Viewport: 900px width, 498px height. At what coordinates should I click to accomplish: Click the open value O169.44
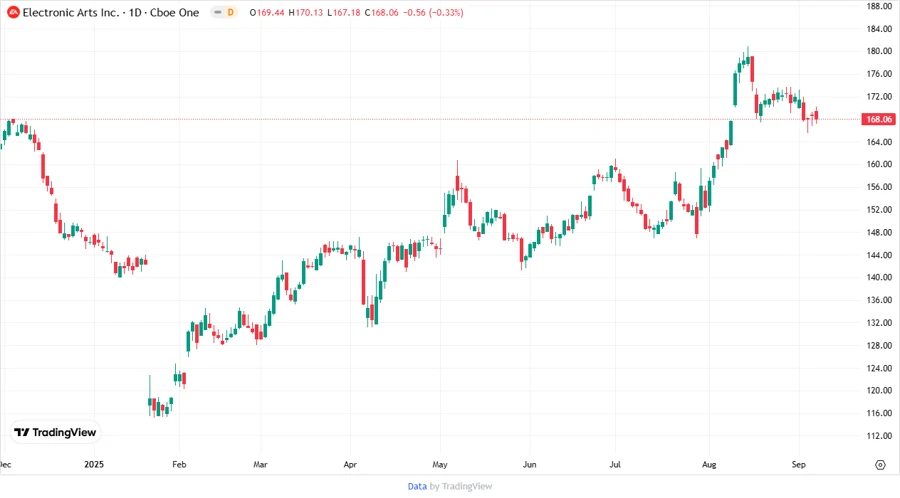coord(267,12)
